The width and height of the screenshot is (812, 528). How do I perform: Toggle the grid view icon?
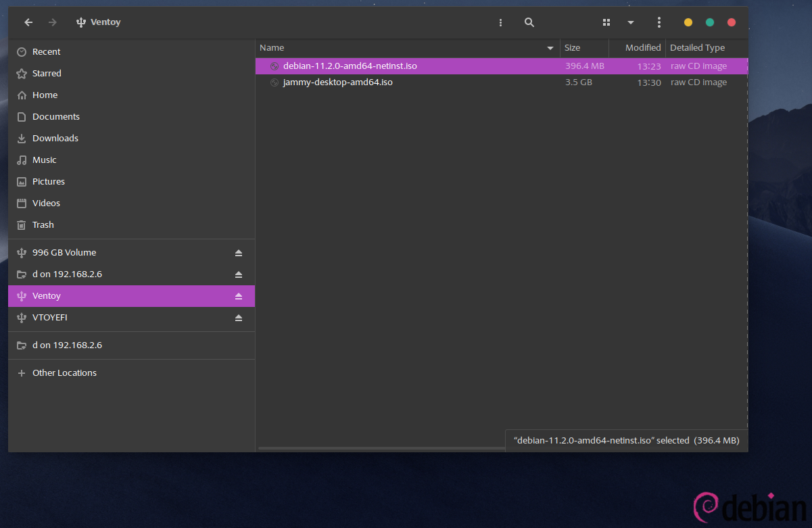(606, 22)
